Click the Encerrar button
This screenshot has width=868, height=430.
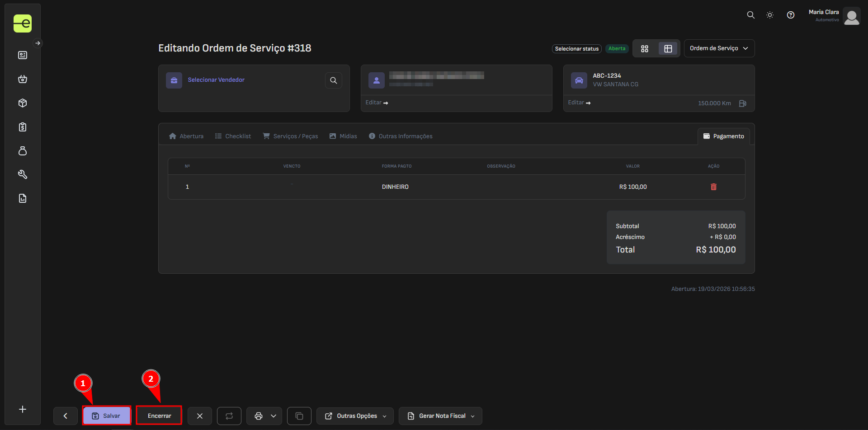tap(159, 416)
